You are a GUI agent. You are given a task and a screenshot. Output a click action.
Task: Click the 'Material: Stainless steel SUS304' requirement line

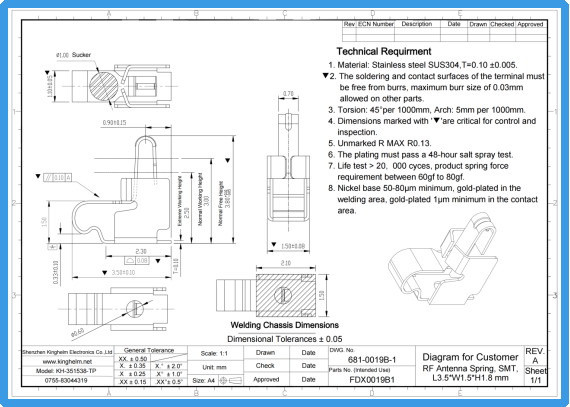[x=422, y=65]
